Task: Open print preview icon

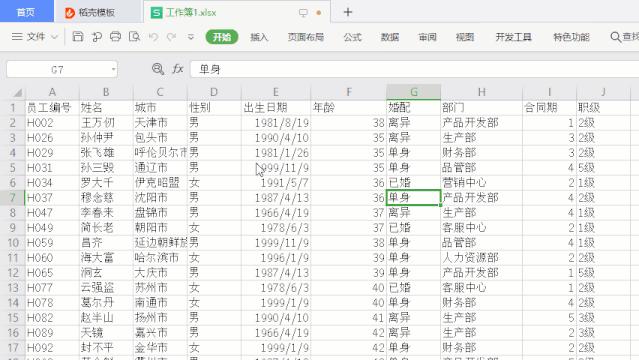Action: pos(134,37)
